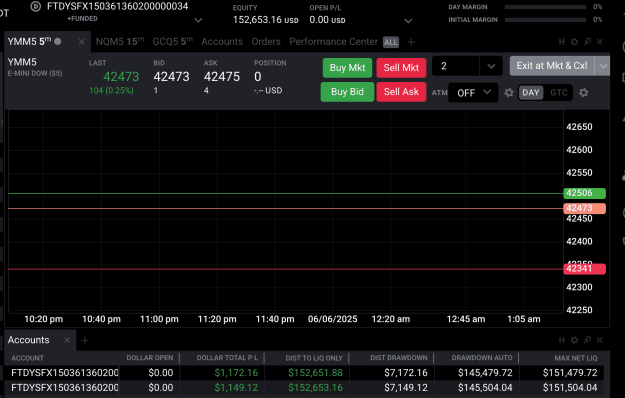Pop out the chart panel window
This screenshot has height=398, width=625.
coord(587,42)
